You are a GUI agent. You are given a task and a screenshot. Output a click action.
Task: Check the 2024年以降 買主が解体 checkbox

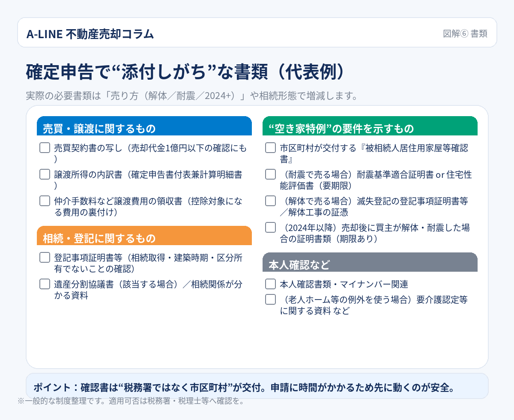click(270, 228)
